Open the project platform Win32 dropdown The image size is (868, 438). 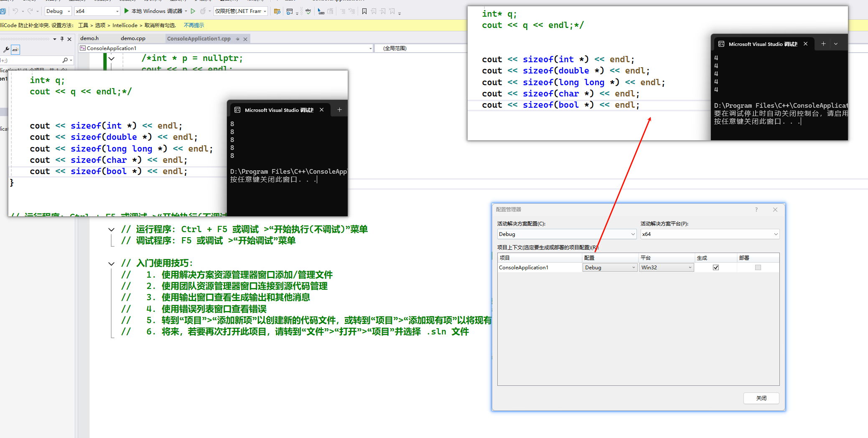pos(666,268)
